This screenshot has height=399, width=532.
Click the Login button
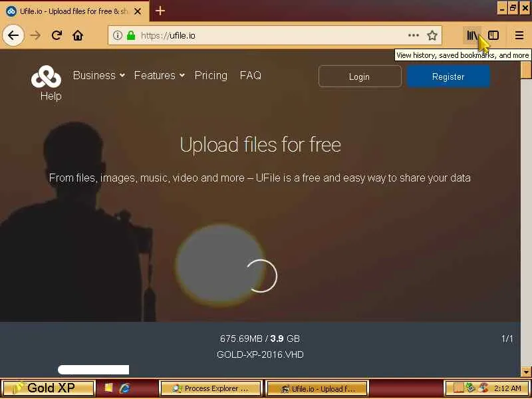point(360,76)
